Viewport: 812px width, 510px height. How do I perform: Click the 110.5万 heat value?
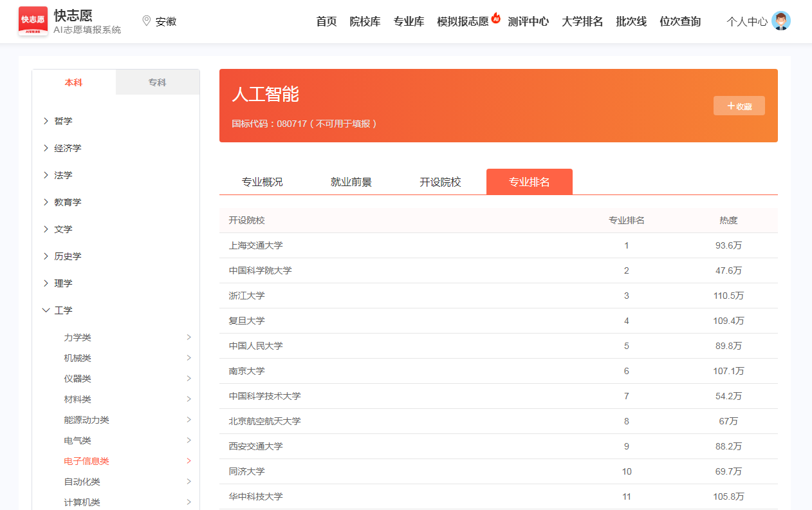pyautogui.click(x=728, y=296)
